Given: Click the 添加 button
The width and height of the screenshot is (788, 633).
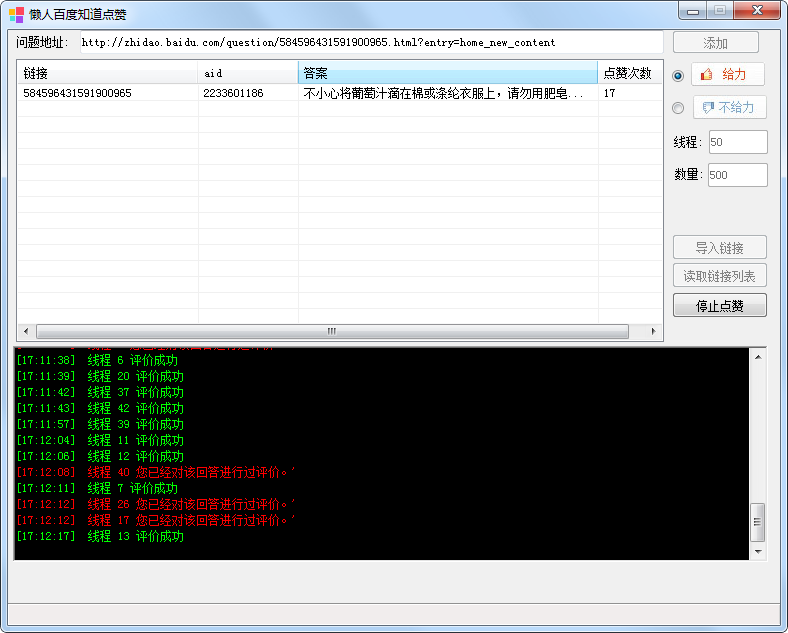Looking at the screenshot, I should pyautogui.click(x=715, y=43).
